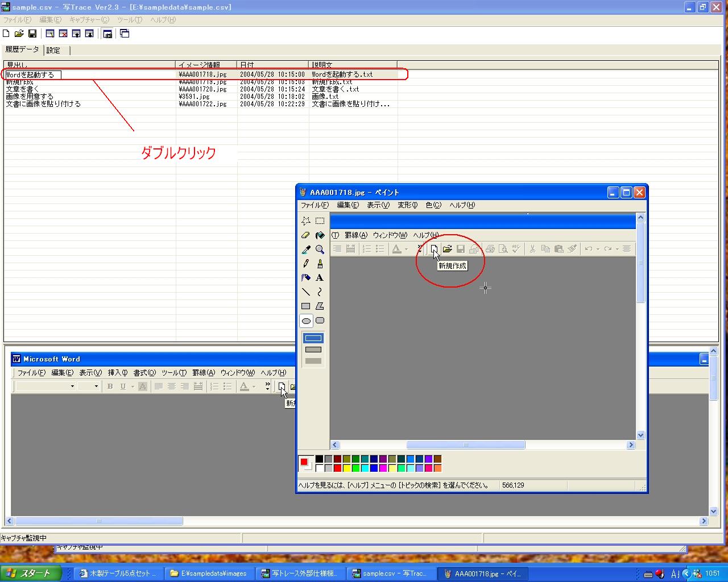Open Paint's ファイル(F) menu
The width and height of the screenshot is (728, 582).
(x=315, y=205)
